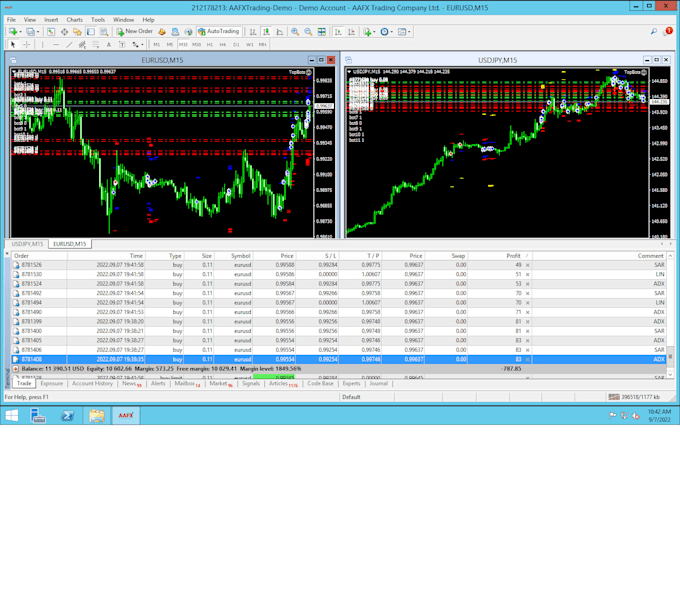Click the gold icon right of New Order
This screenshot has height=612, width=680.
[162, 32]
